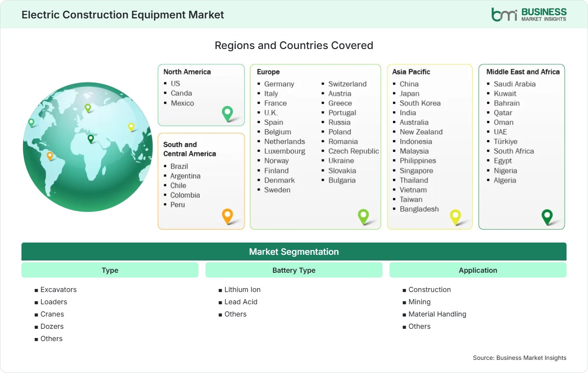Click 'Argentina' in the country list
This screenshot has width=588, height=373.
click(185, 176)
